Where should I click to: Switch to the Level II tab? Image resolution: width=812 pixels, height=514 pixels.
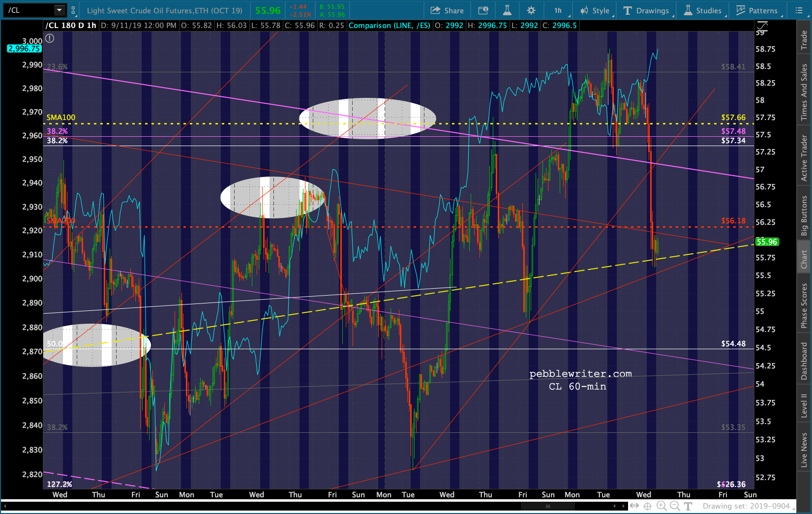tap(804, 406)
